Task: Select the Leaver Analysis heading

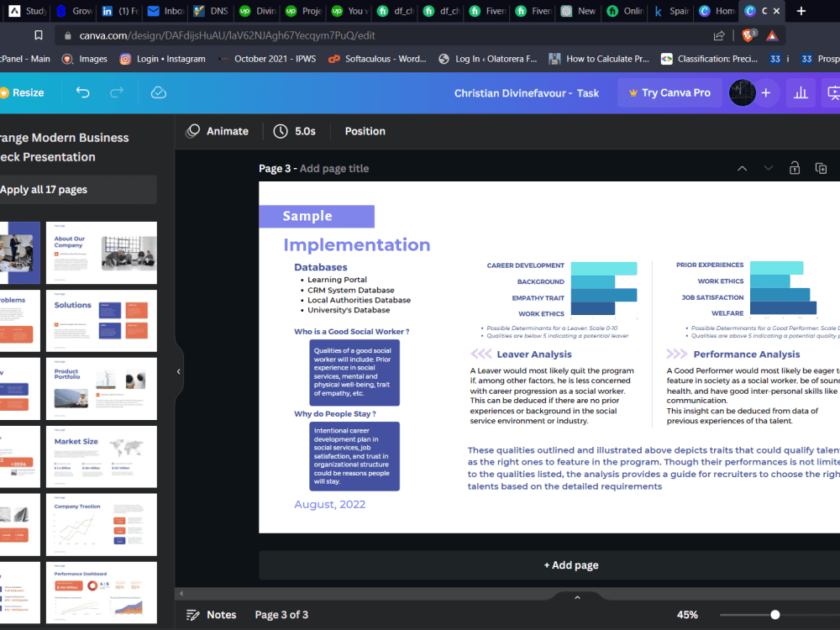Action: tap(533, 354)
